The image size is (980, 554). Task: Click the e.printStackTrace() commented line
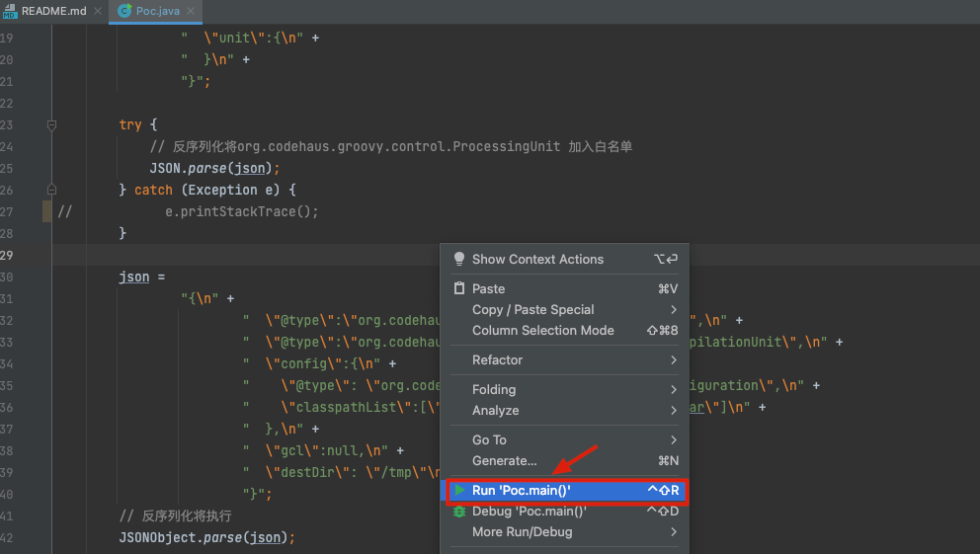tap(241, 211)
